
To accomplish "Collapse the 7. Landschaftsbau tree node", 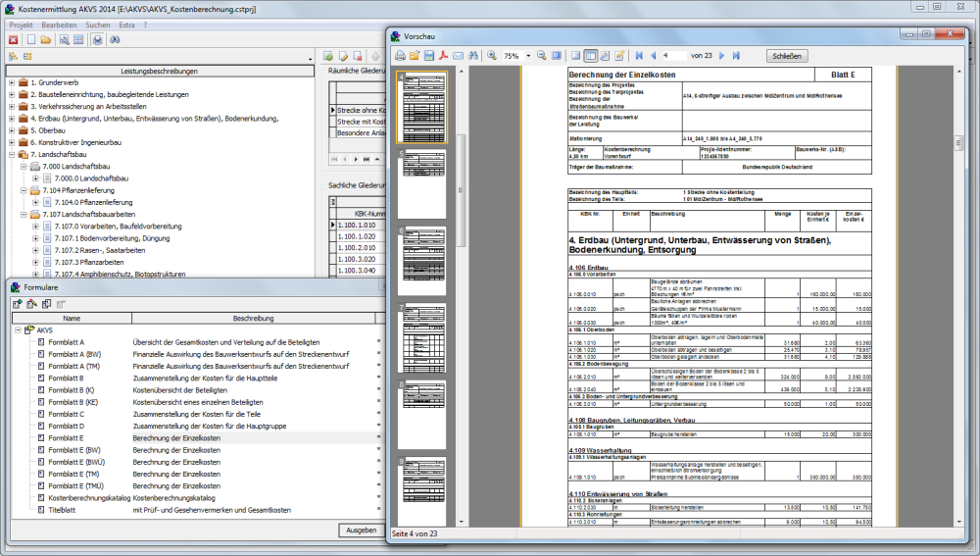I will click(11, 155).
